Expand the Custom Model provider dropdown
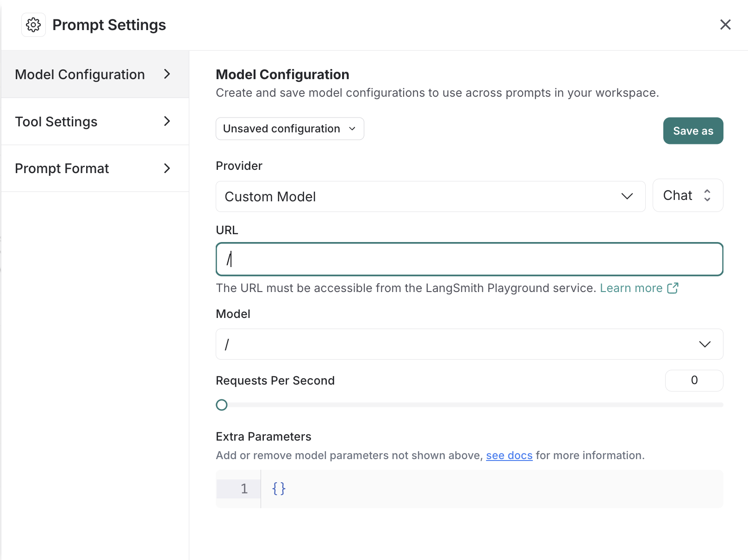 [x=430, y=197]
